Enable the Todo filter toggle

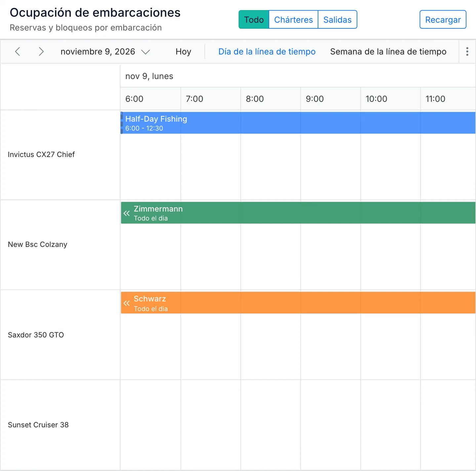click(254, 20)
